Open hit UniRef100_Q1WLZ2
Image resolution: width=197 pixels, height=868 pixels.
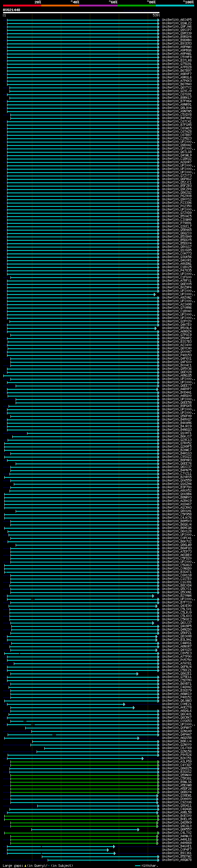point(176,23)
